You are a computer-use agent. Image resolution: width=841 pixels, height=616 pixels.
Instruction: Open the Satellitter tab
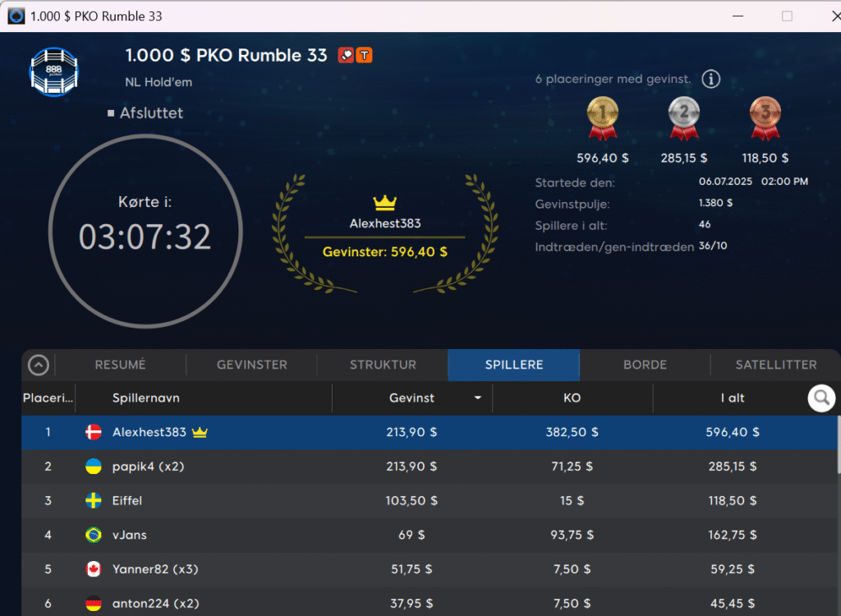pyautogui.click(x=775, y=365)
